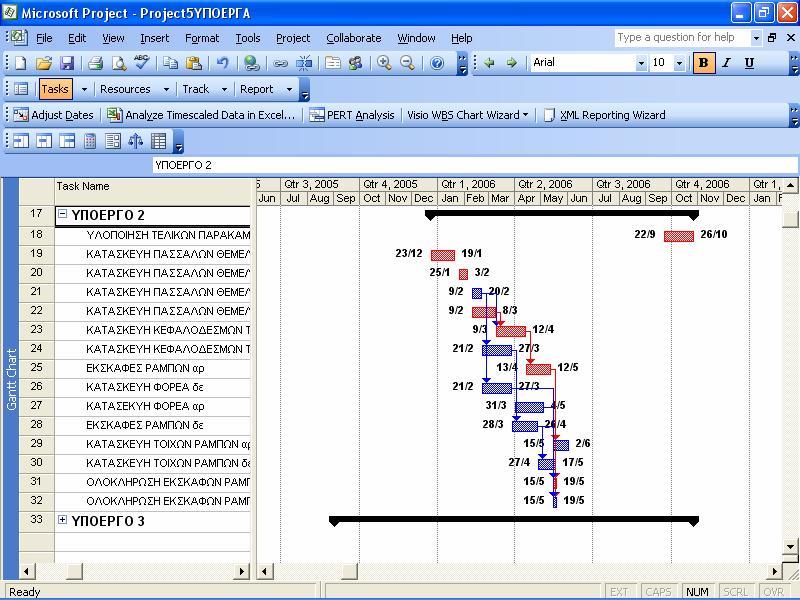The image size is (800, 600).
Task: Toggle Underline formatting
Action: click(x=749, y=63)
